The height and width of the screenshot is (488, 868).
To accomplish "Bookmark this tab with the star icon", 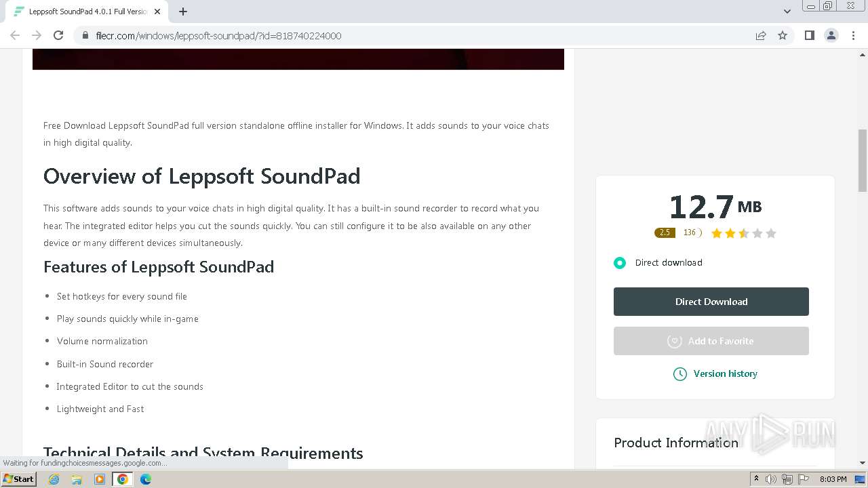I will [783, 35].
